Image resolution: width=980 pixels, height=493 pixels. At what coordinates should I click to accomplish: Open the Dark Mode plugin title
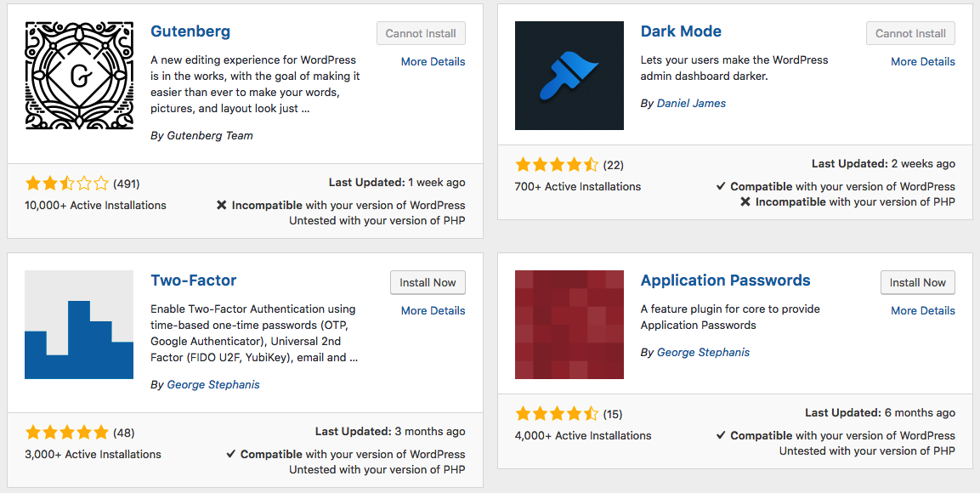coord(681,31)
